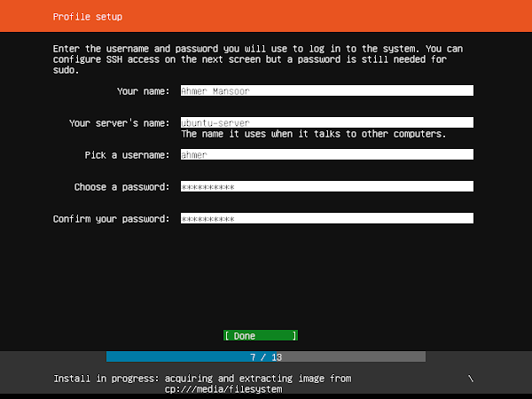Click the Pick a username field
The height and width of the screenshot is (399, 532).
point(327,154)
